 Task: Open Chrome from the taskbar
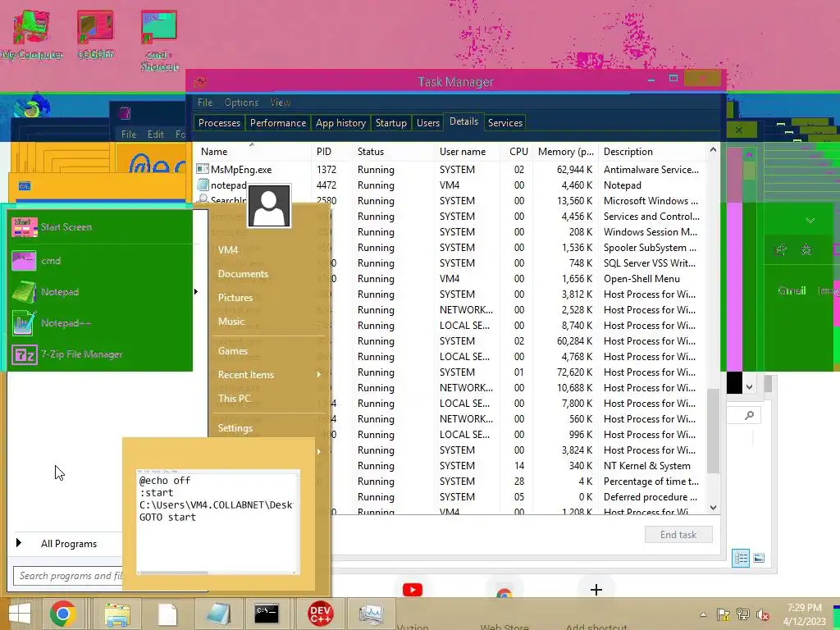(x=62, y=614)
